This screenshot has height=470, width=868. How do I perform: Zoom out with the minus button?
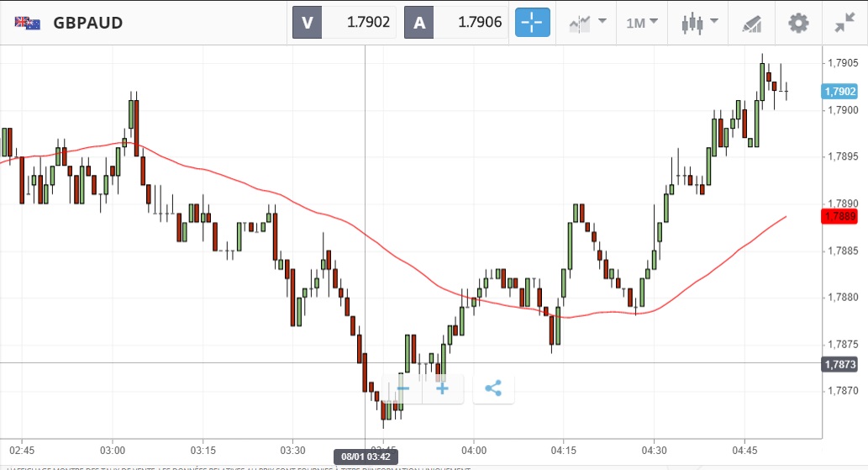[x=402, y=388]
